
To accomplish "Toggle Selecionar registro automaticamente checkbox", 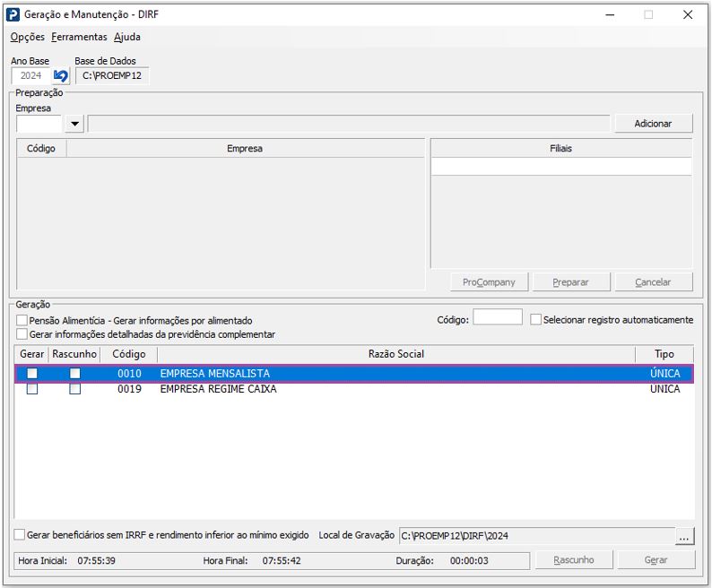I will (x=536, y=320).
